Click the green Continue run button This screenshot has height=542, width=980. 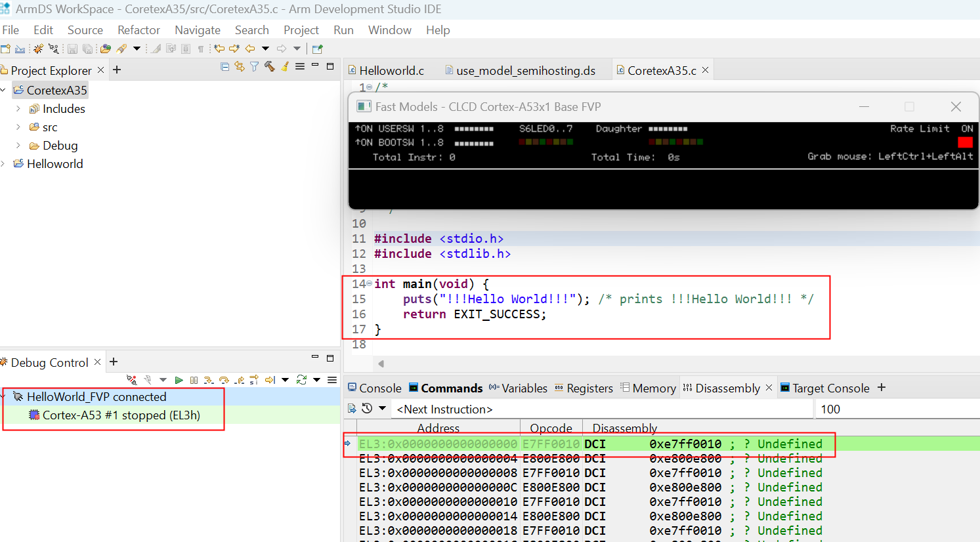[x=179, y=380]
